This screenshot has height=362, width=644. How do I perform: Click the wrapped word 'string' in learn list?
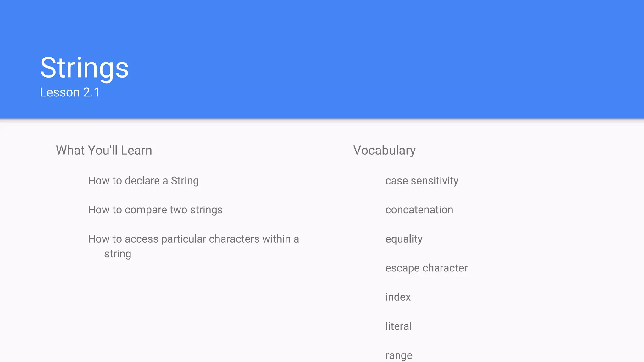tap(118, 254)
